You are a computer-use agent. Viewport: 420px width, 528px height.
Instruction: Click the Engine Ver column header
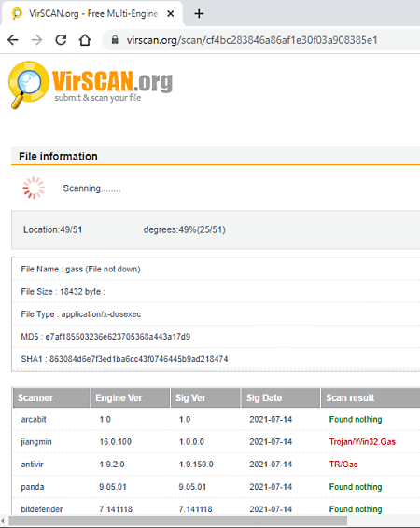click(x=130, y=397)
